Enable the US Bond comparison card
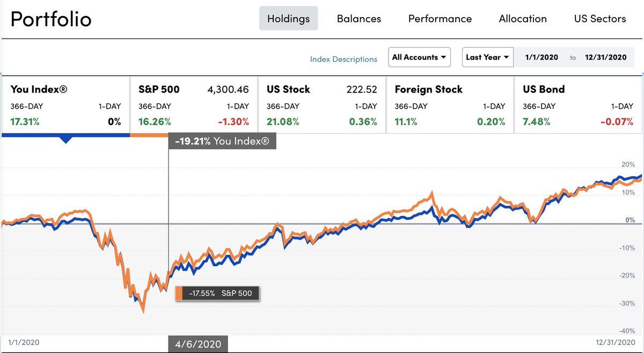 (x=578, y=105)
